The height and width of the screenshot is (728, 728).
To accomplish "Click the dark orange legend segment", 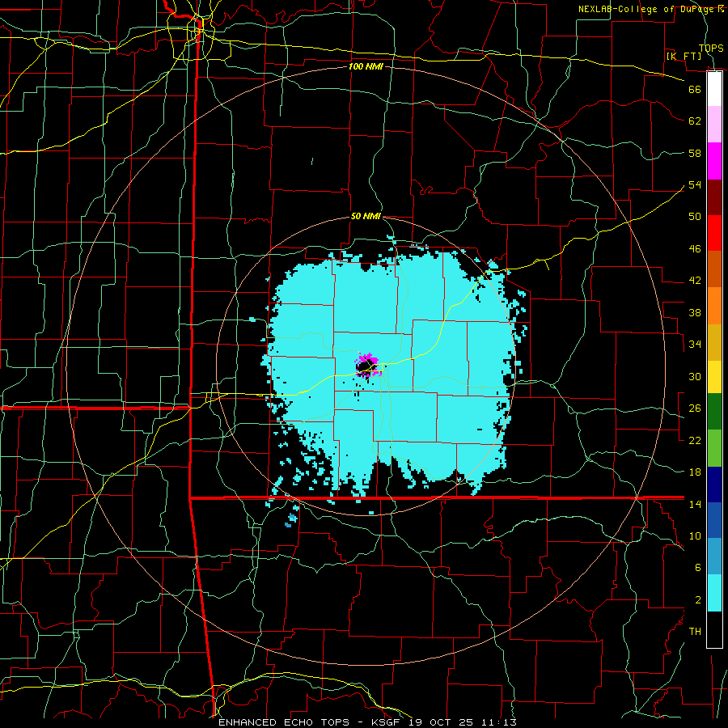I will click(x=714, y=269).
